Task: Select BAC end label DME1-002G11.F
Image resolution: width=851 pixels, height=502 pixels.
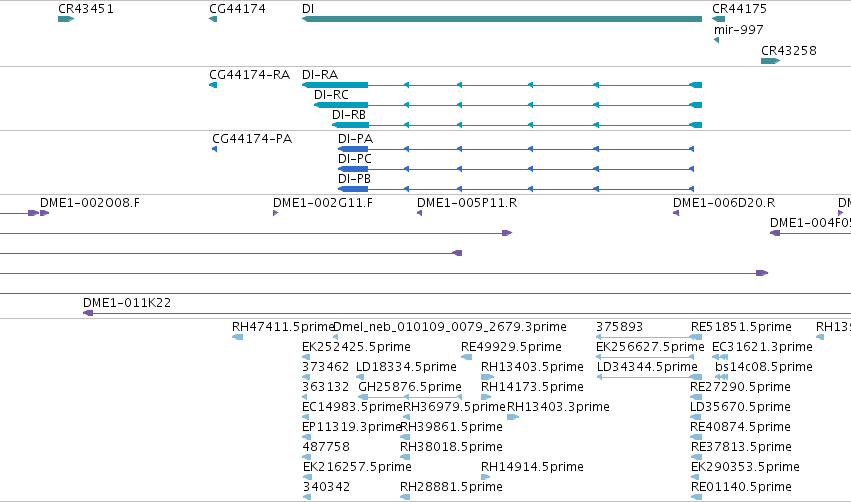Action: 323,203
